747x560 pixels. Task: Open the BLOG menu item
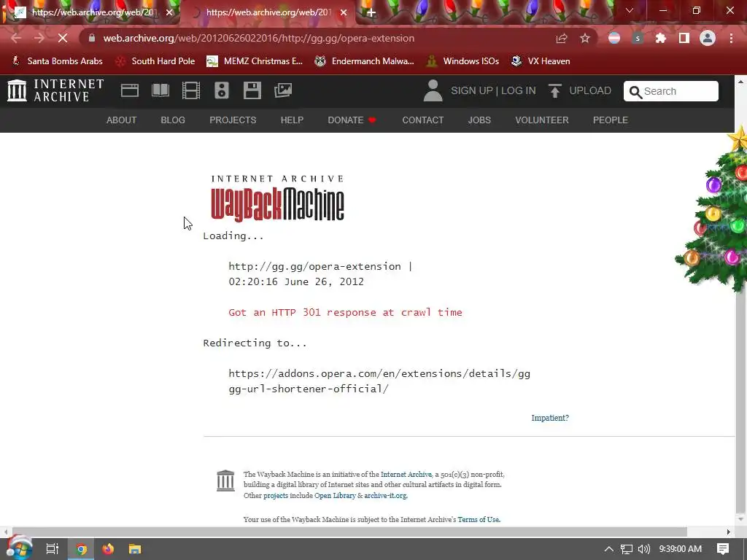pos(173,120)
